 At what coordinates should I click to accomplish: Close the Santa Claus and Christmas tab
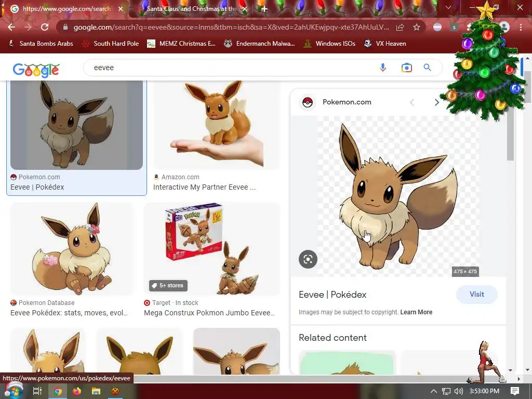coord(245,9)
